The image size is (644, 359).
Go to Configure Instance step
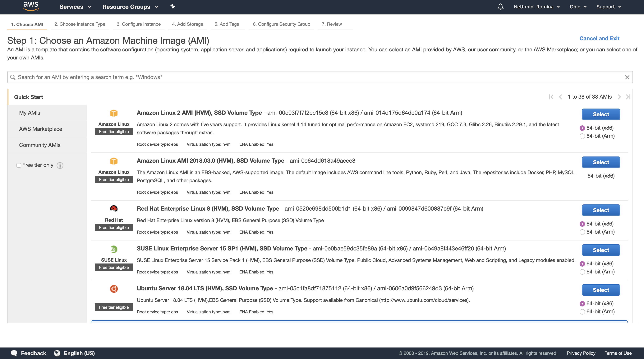[x=139, y=24]
